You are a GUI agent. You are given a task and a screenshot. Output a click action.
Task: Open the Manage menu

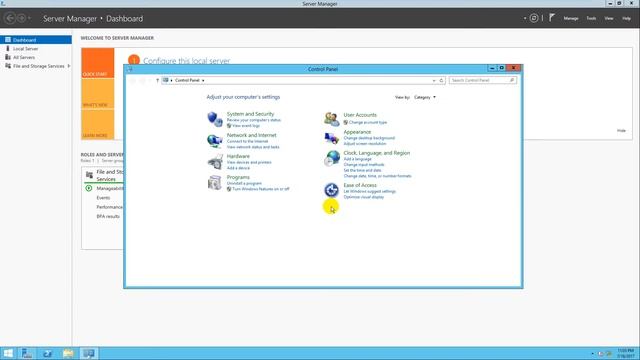tap(571, 18)
